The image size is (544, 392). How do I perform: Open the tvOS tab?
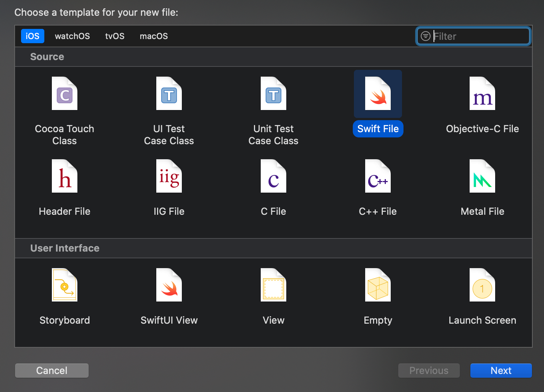pos(115,36)
